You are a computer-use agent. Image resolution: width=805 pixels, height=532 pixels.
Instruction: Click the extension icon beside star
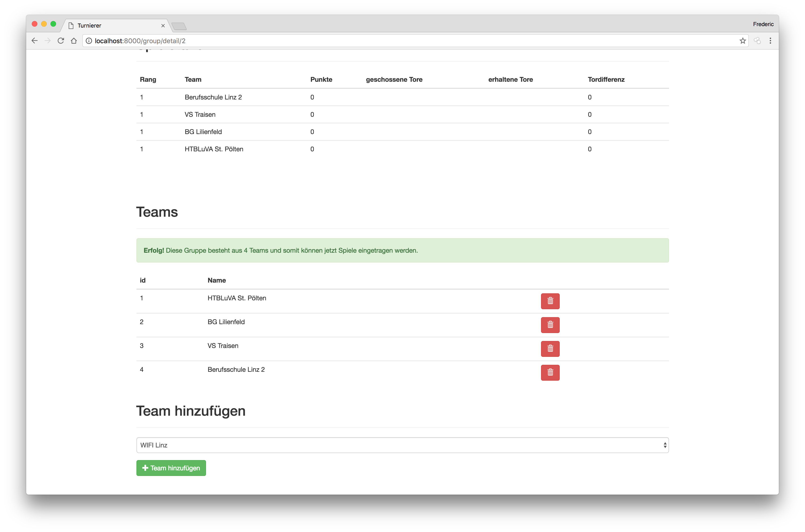click(757, 41)
